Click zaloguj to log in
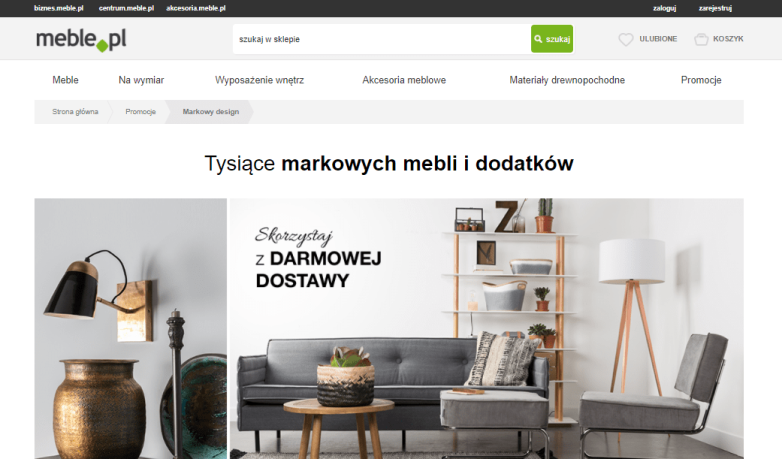This screenshot has height=459, width=782. (x=665, y=8)
